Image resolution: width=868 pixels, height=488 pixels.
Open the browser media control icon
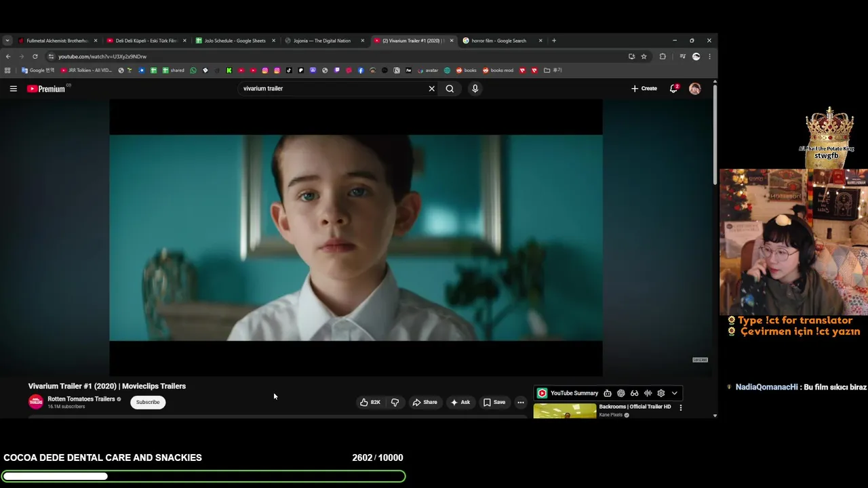[682, 56]
